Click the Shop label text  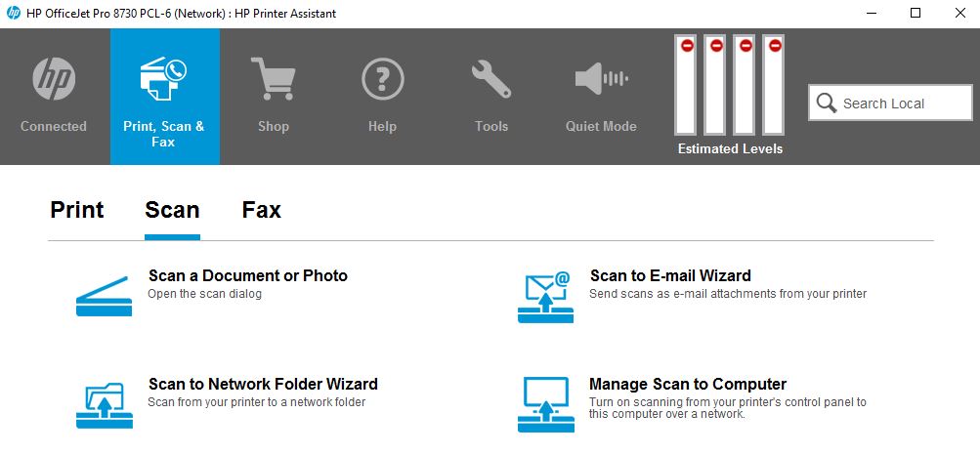tap(274, 126)
